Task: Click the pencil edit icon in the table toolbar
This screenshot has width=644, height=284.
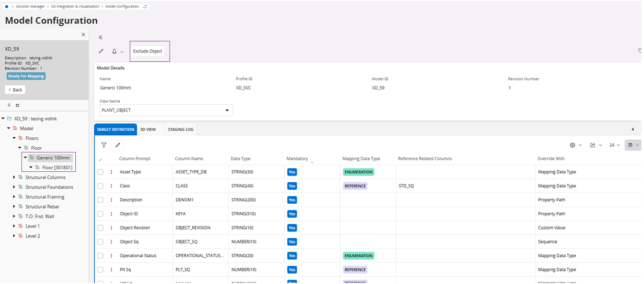Action: tap(118, 145)
